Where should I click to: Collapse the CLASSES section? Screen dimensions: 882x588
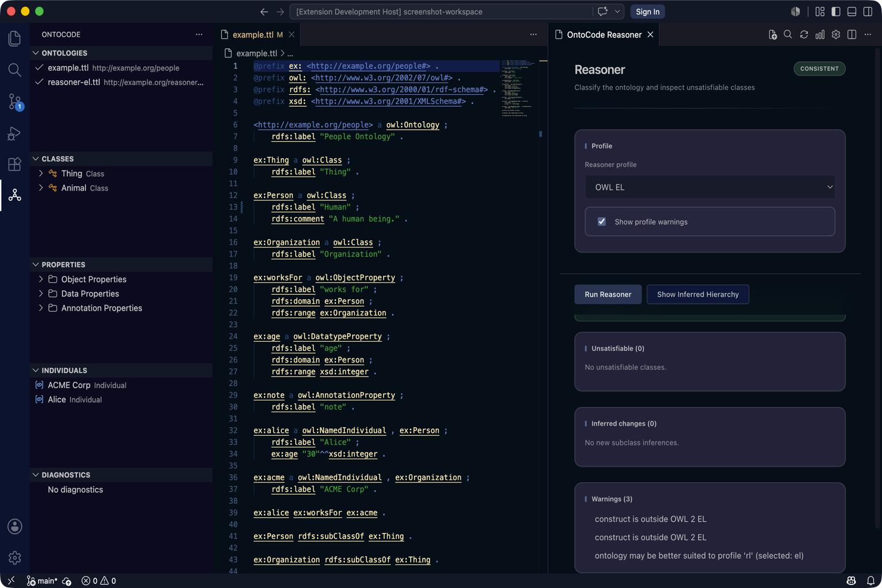click(121, 158)
